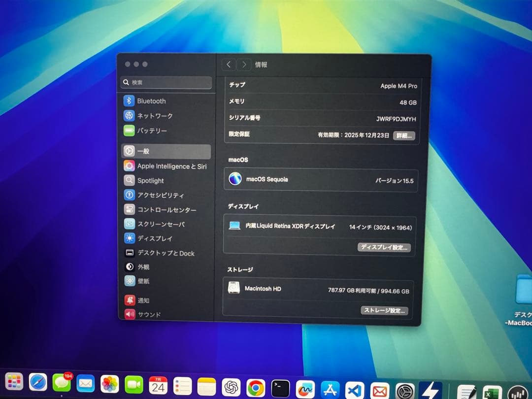This screenshot has height=399, width=532.
Task: Open Messages with 194 badge
Action: coord(62,383)
